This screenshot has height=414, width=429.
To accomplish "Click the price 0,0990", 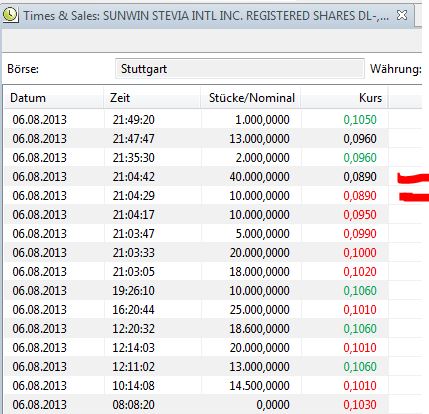I will (x=360, y=234).
